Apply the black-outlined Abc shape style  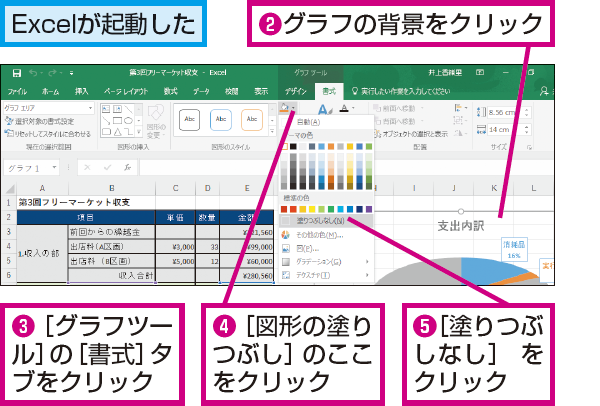189,120
